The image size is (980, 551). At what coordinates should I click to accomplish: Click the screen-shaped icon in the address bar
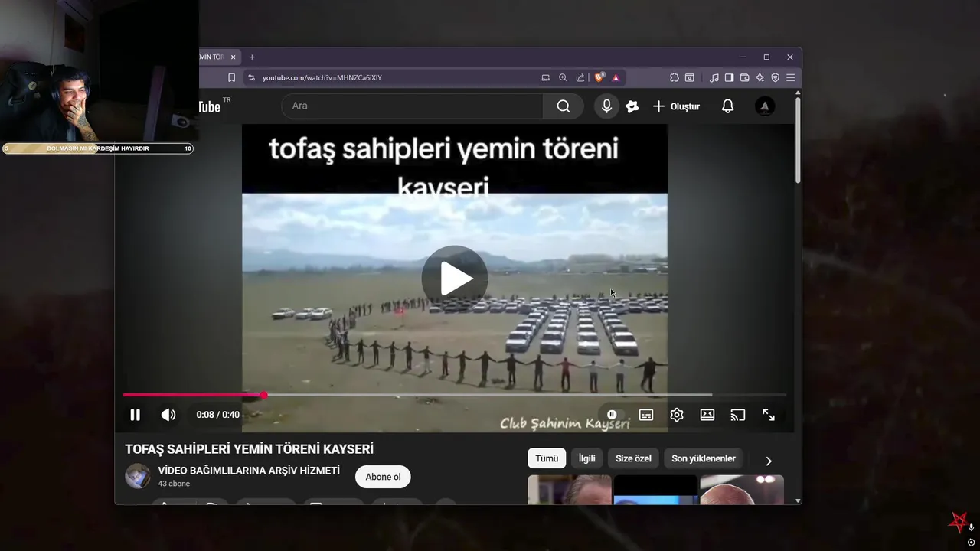[x=546, y=77]
